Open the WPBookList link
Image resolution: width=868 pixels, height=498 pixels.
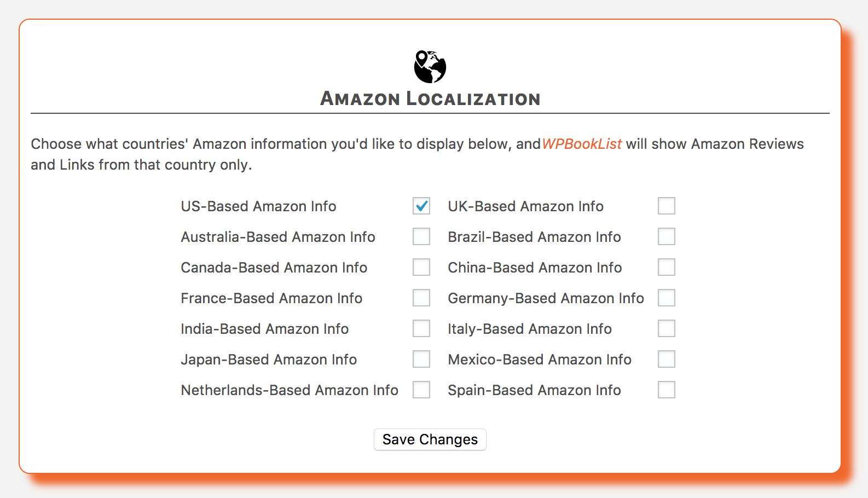point(582,144)
